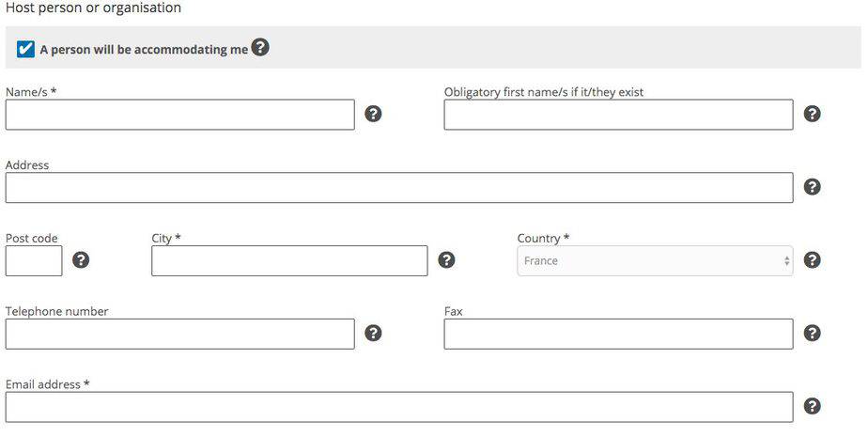Open help icon beside Email address field
868x437 pixels.
click(812, 406)
